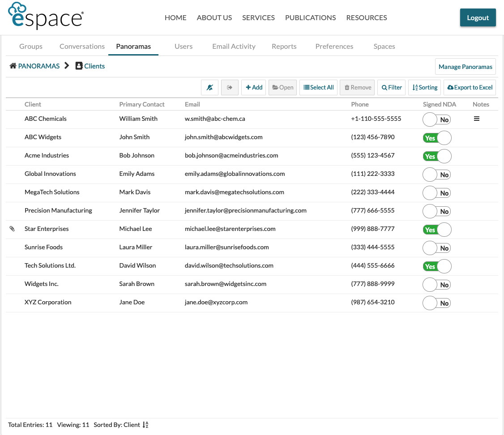Screen dimensions: 504x435
Task: Go to the Spaces tab
Action: pos(384,46)
